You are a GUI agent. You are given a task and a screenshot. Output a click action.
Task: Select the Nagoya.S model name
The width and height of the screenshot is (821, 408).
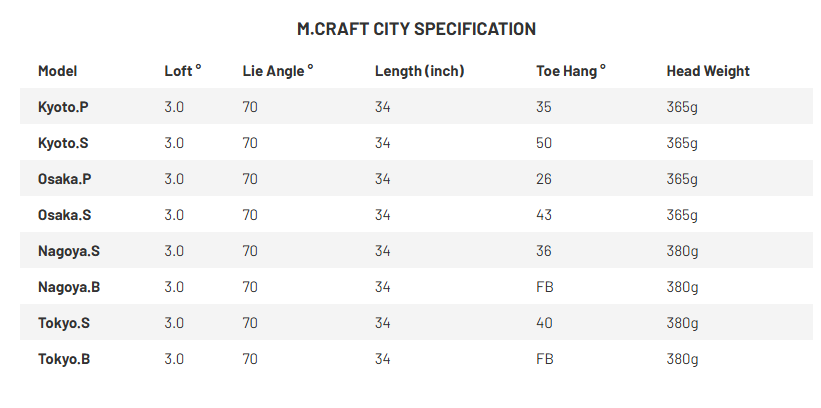pyautogui.click(x=69, y=251)
